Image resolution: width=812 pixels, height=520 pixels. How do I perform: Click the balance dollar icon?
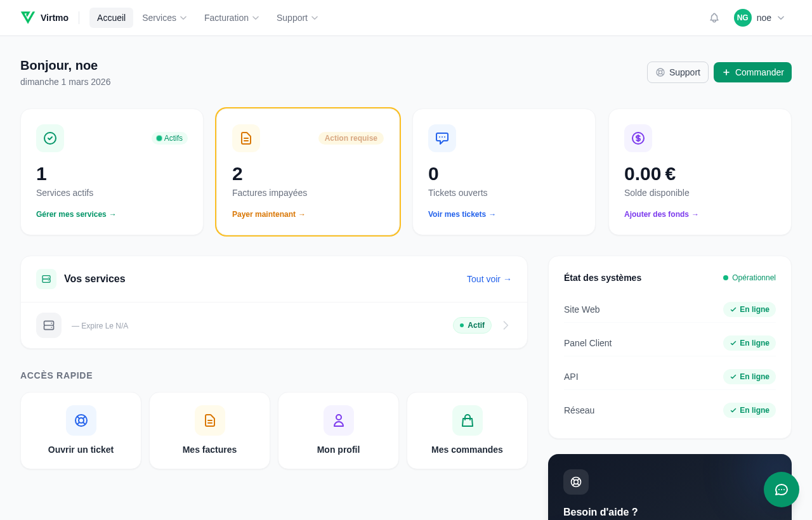[x=638, y=138]
